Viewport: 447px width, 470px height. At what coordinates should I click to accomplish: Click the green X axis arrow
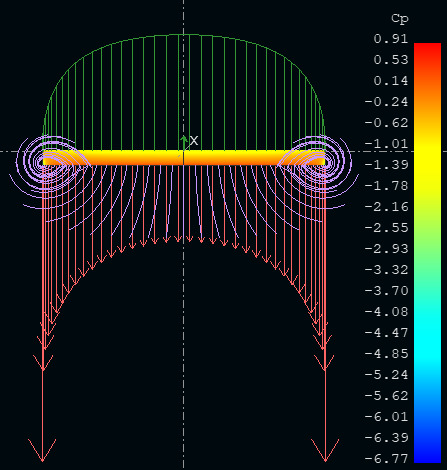184,144
